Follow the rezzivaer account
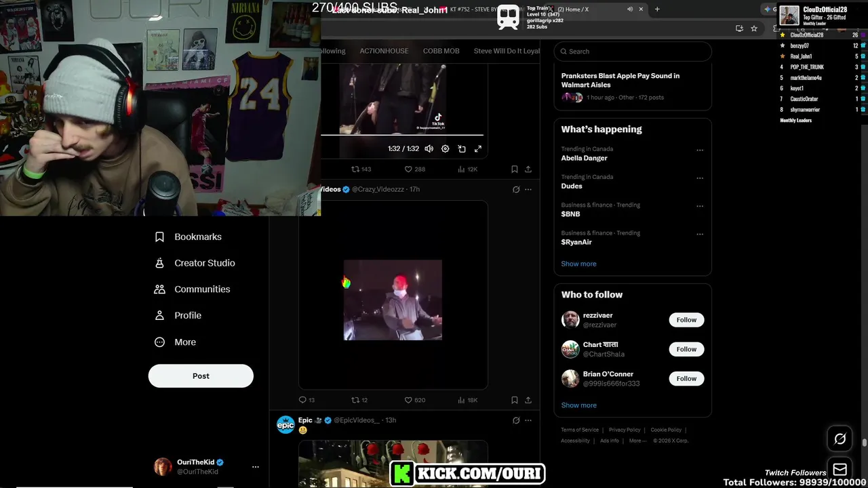 coord(686,320)
